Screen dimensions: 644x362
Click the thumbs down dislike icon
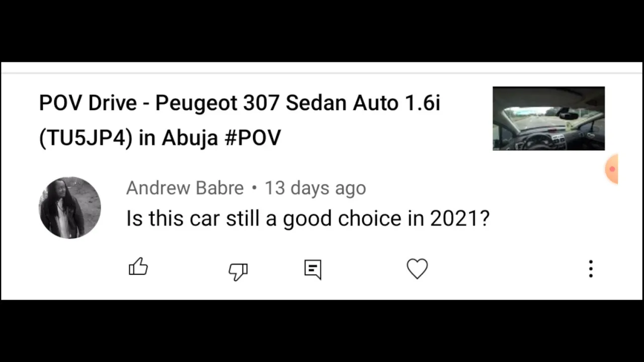238,271
